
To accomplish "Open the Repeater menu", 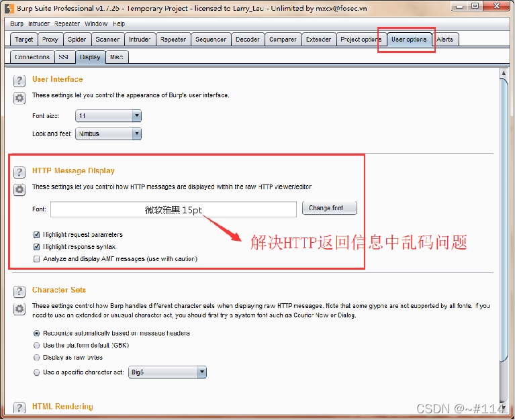I will click(67, 23).
